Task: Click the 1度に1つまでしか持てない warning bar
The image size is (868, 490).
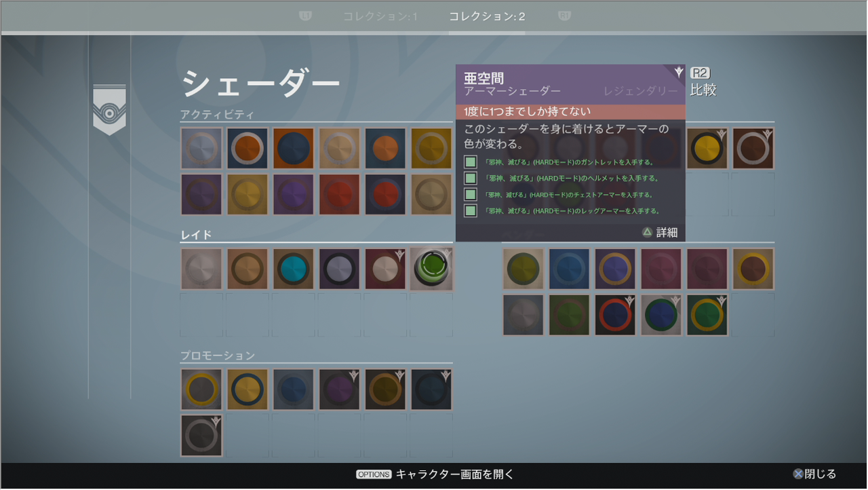Action: click(x=570, y=112)
